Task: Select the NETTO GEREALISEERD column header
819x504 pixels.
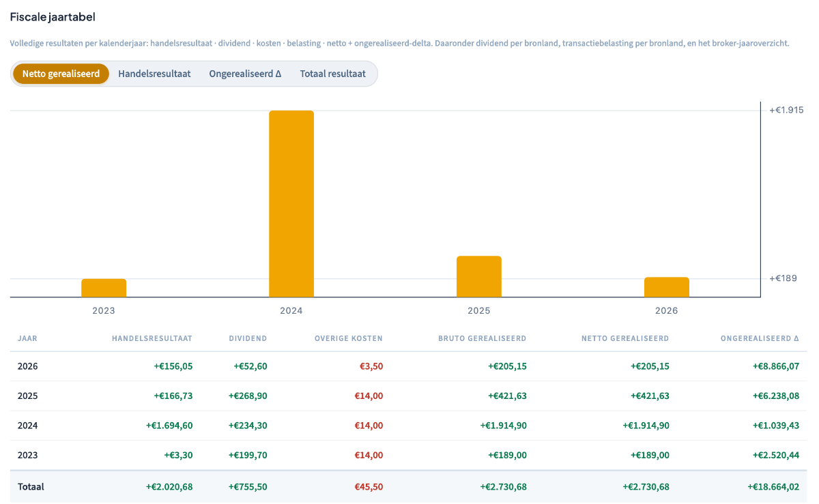Action: 625,338
